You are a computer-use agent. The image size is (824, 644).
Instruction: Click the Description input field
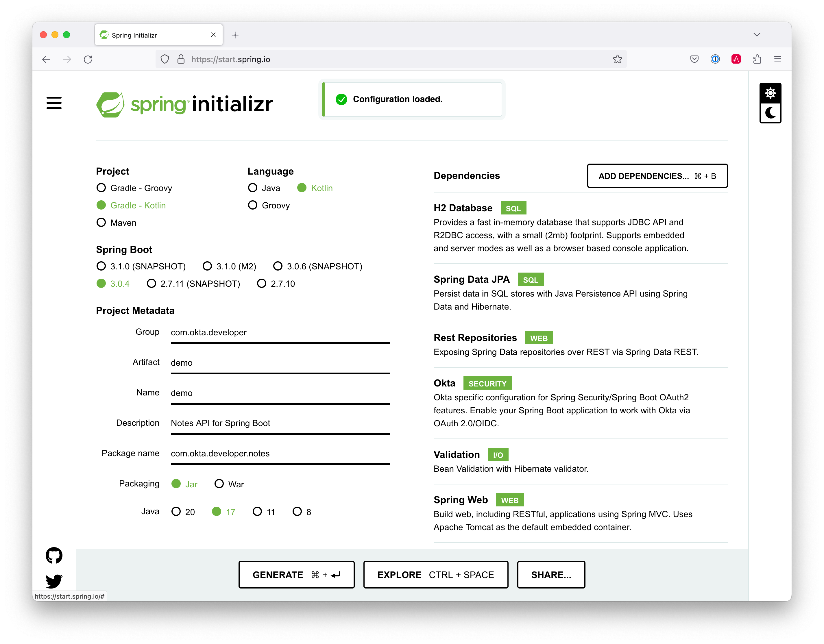coord(280,423)
